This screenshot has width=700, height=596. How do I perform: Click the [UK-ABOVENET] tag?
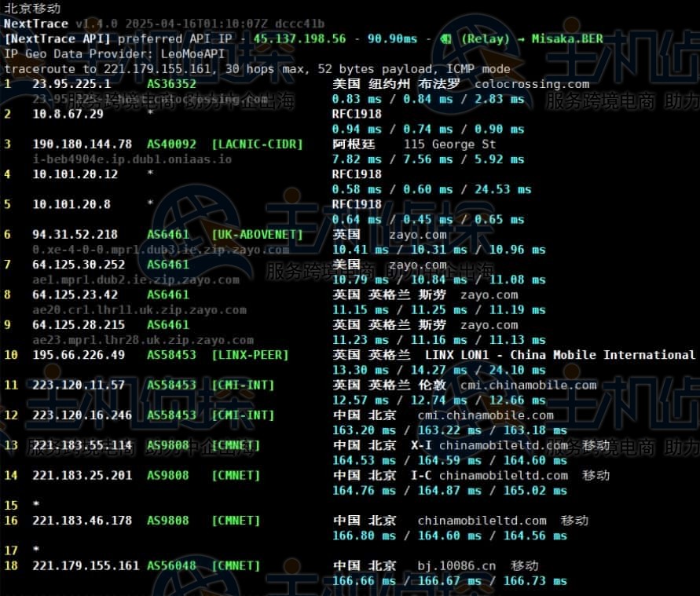tap(257, 234)
